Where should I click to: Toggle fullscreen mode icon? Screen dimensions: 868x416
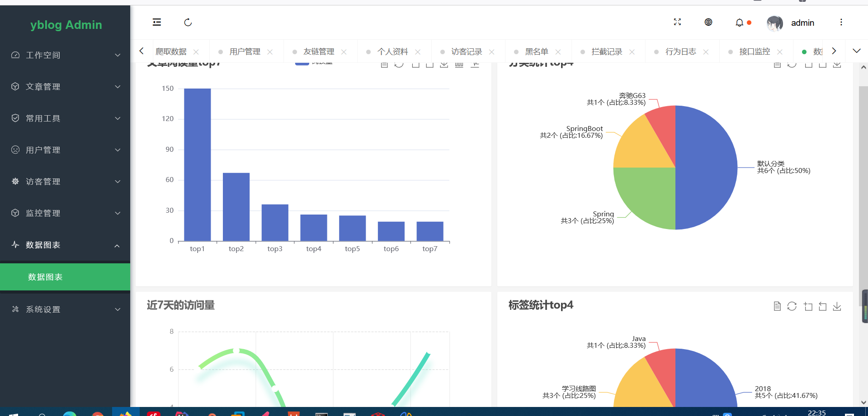tap(677, 22)
